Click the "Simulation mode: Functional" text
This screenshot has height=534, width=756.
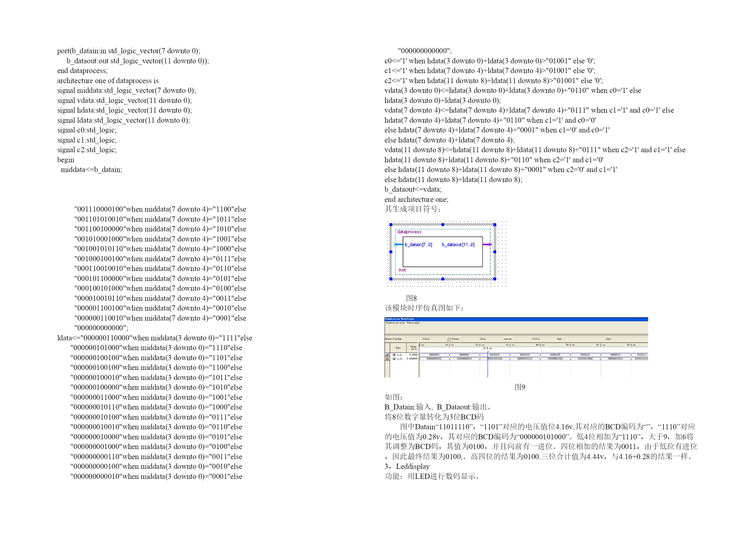pos(402,323)
